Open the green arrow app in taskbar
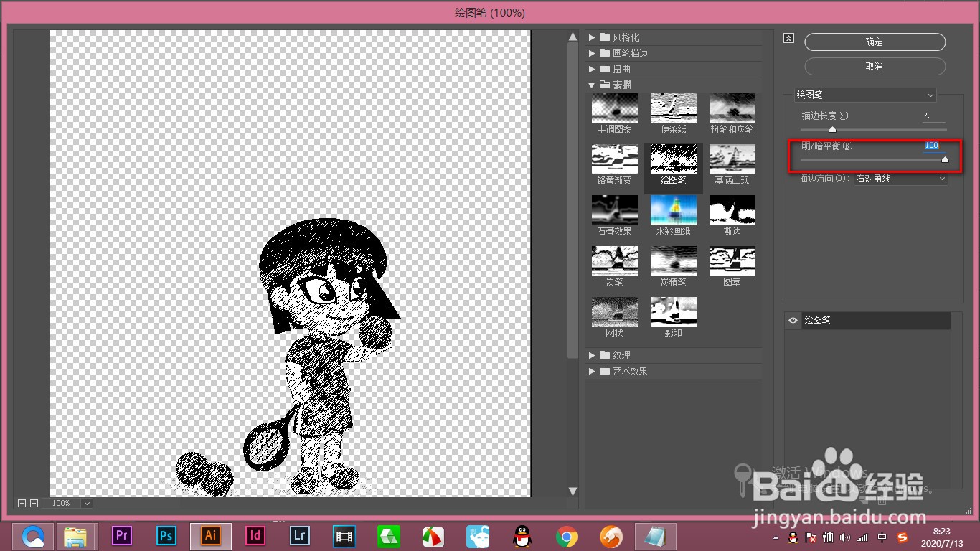The width and height of the screenshot is (980, 551). [389, 536]
